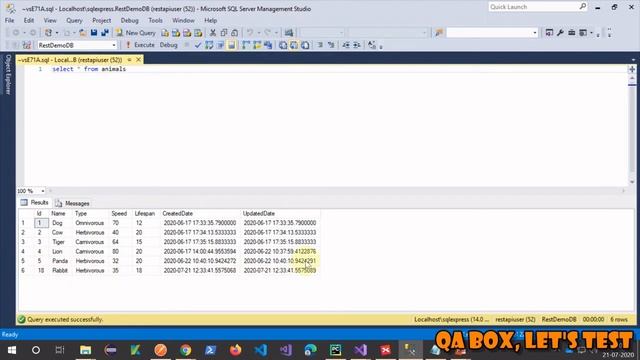Open the Properties wrench icon
This screenshot has width=640, height=360.
tap(560, 33)
